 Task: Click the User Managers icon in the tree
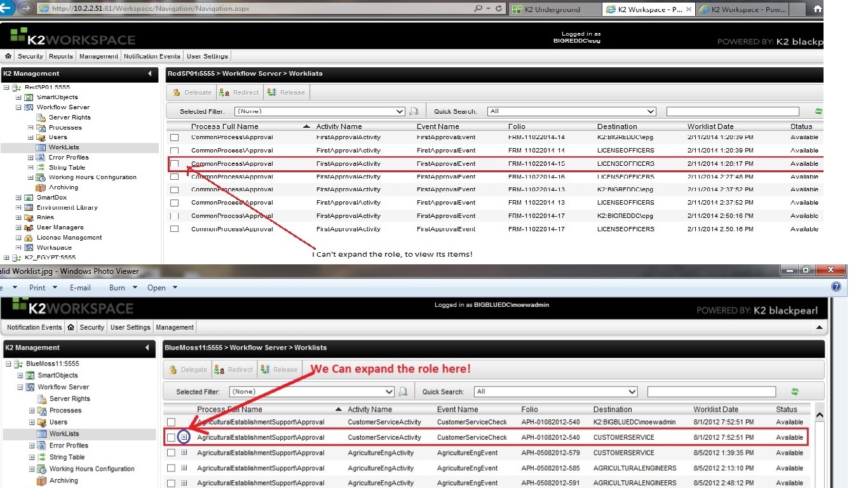[x=28, y=227]
